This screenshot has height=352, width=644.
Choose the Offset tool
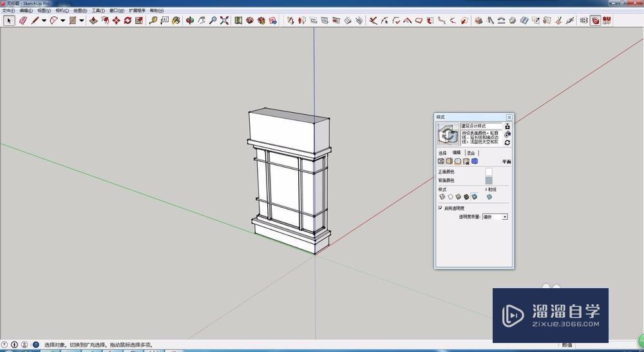coord(105,20)
